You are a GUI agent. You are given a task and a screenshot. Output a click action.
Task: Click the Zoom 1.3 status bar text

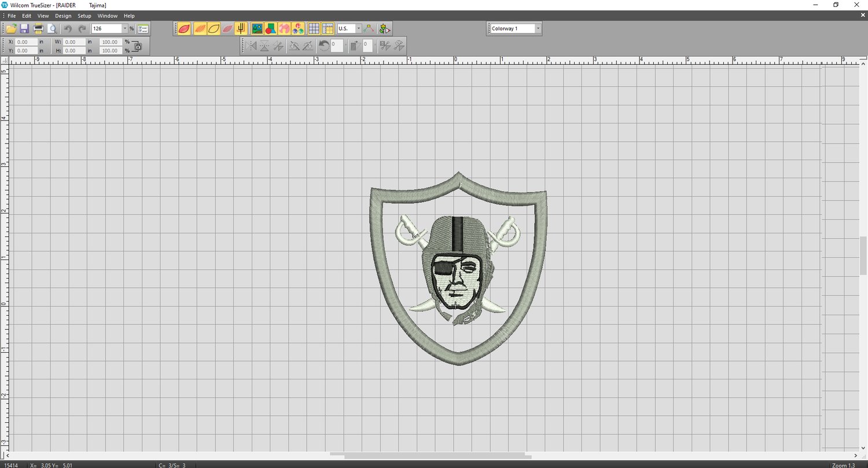(x=843, y=465)
